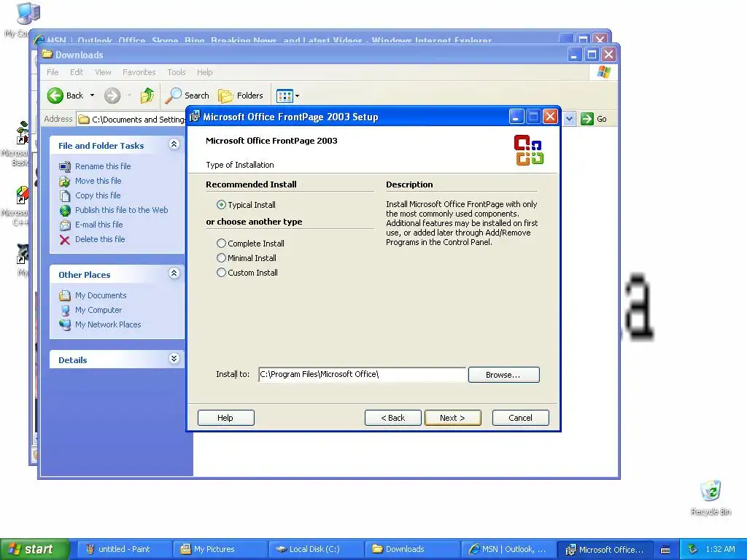Switch to Local Disk (C:) taskbar button
The height and width of the screenshot is (560, 747).
pos(315,550)
